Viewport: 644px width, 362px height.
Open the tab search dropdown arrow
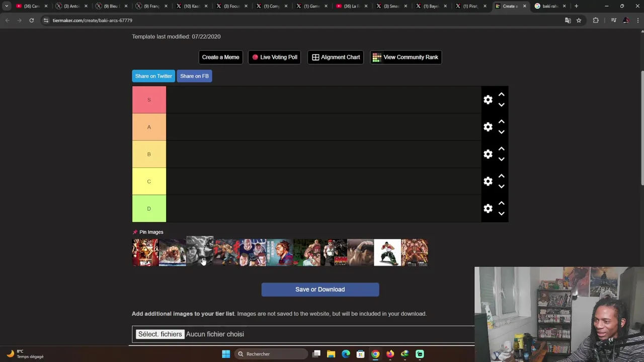coord(7,6)
